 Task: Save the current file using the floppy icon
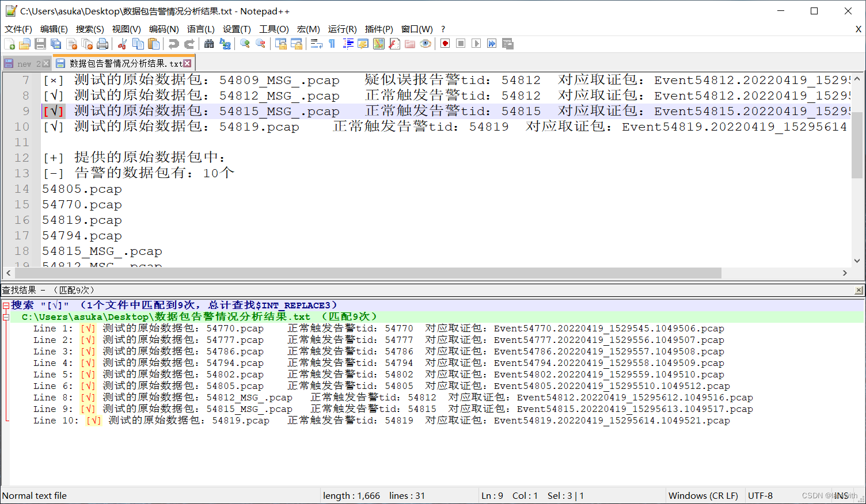click(40, 44)
